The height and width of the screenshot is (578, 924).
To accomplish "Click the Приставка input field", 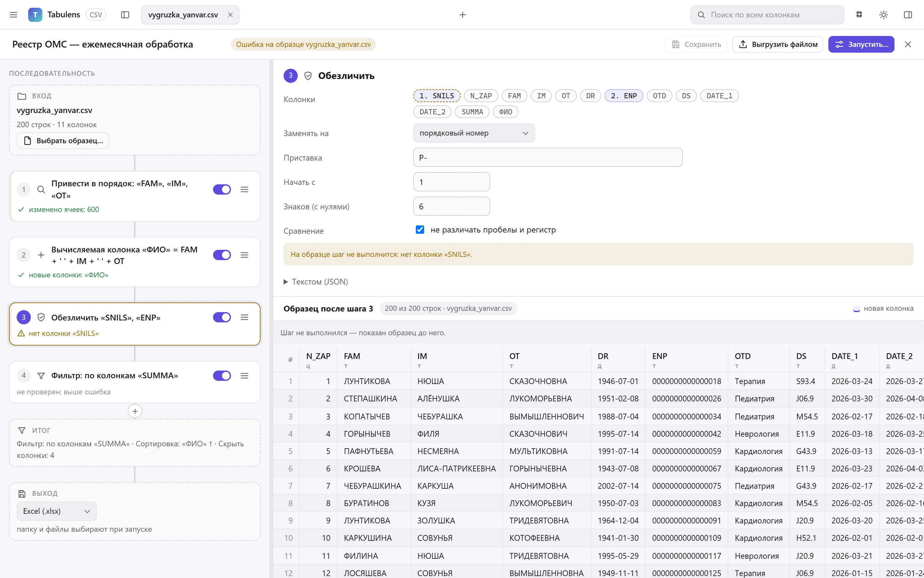I will [x=548, y=157].
